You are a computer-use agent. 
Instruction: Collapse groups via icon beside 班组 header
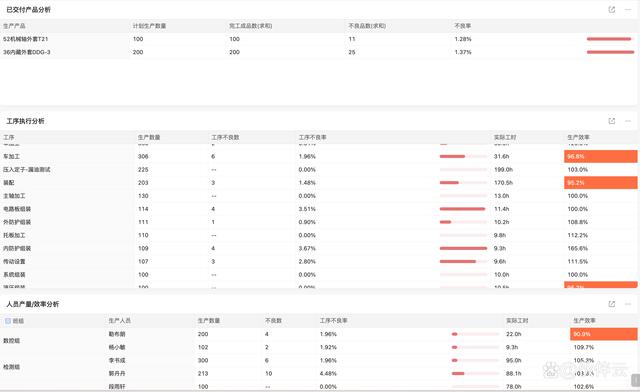8,321
